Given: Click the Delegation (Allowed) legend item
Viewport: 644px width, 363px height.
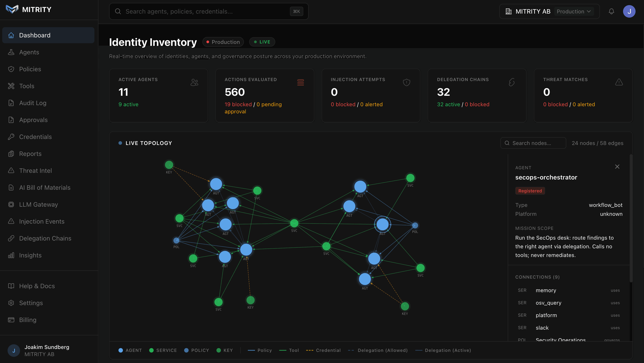Looking at the screenshot, I should 378,350.
